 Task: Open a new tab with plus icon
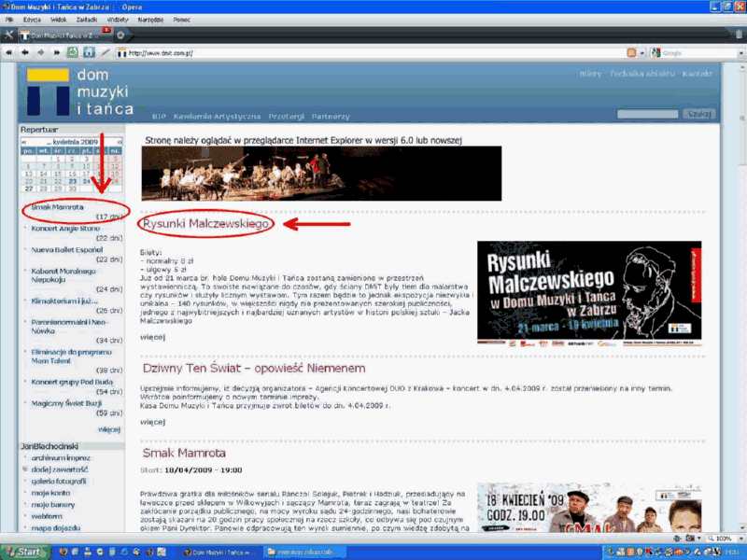120,35
